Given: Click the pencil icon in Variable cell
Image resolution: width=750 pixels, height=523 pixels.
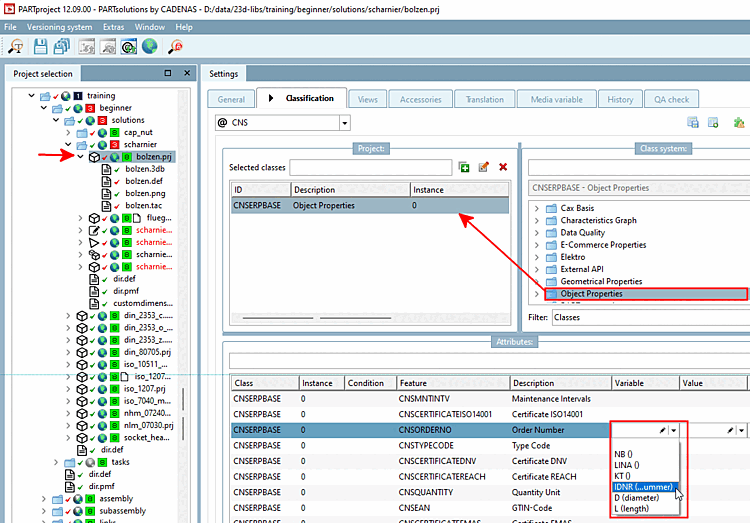Looking at the screenshot, I should click(661, 430).
